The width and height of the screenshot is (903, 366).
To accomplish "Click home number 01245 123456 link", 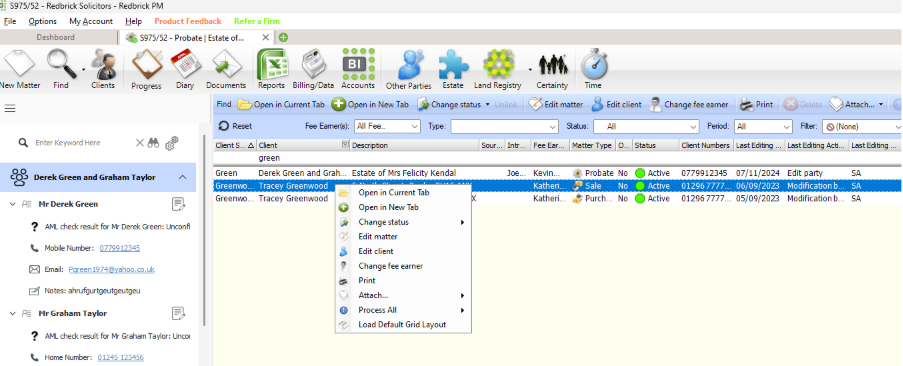I will pyautogui.click(x=120, y=357).
